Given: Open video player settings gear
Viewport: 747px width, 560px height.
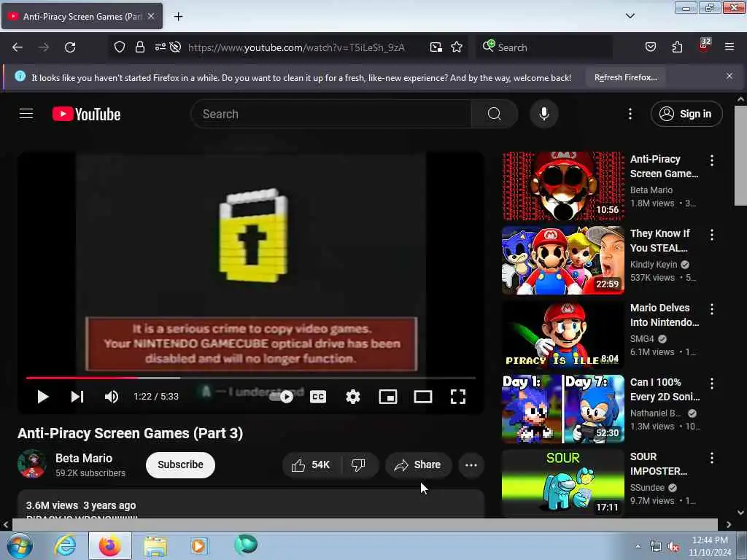Looking at the screenshot, I should 353,397.
